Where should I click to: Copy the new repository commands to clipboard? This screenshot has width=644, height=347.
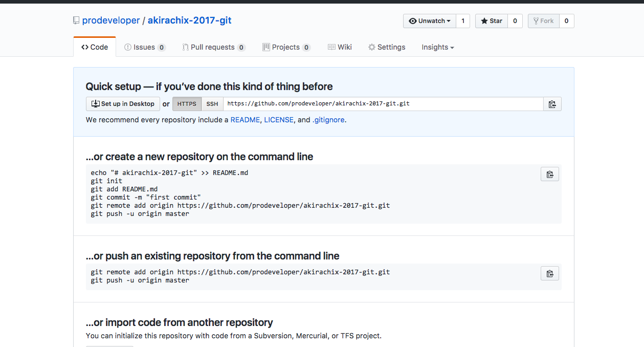point(549,174)
